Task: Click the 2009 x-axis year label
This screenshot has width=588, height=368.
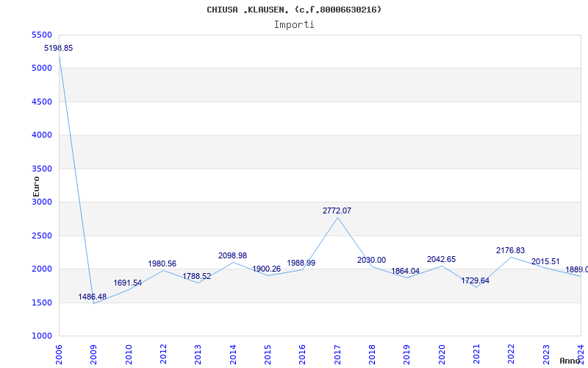Action: (94, 354)
